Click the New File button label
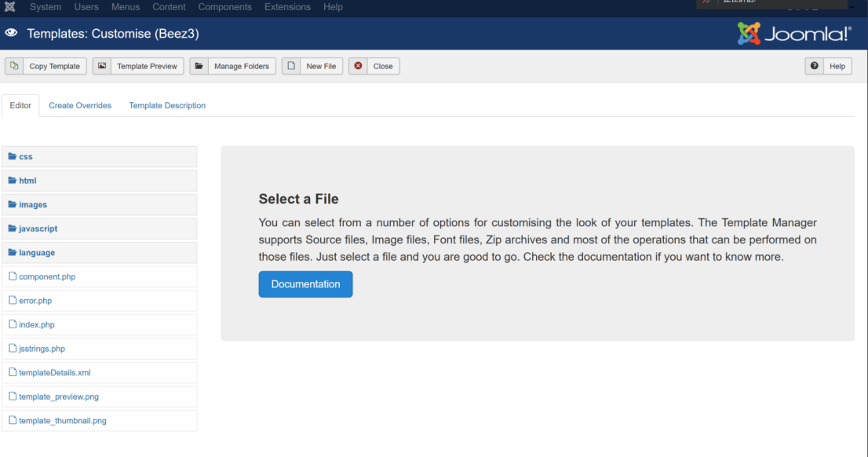Image resolution: width=868 pixels, height=457 pixels. click(x=321, y=66)
